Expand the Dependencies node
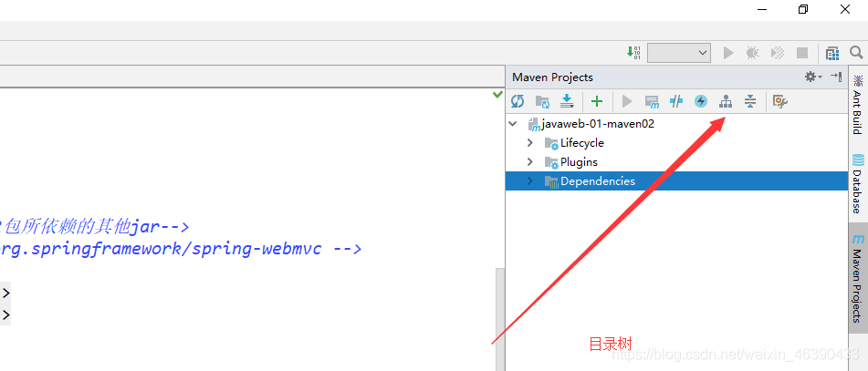 pyautogui.click(x=529, y=181)
